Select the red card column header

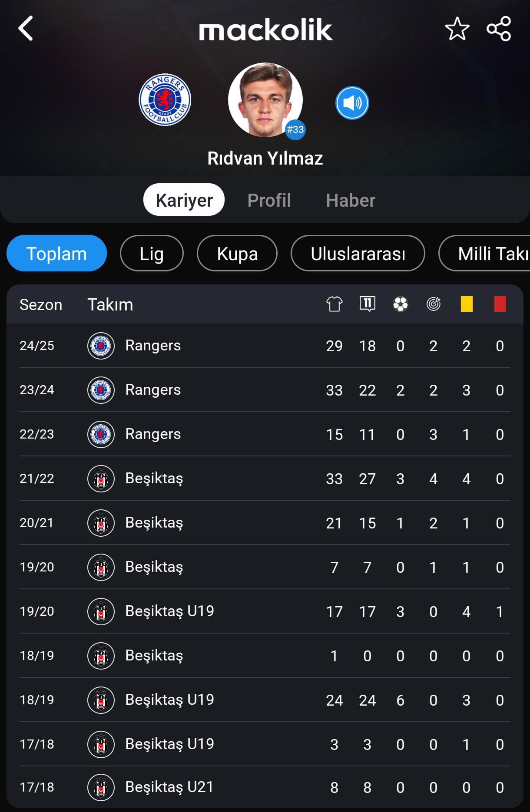500,304
